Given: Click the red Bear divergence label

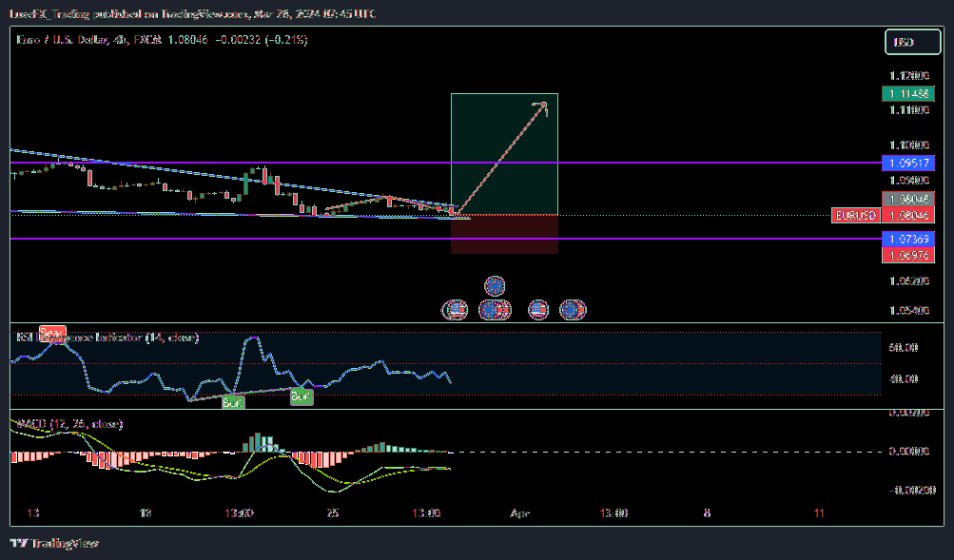Looking at the screenshot, I should (x=52, y=333).
